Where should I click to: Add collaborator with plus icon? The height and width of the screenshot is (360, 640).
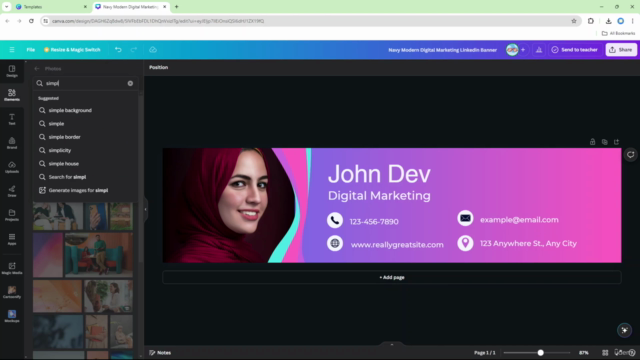click(523, 50)
